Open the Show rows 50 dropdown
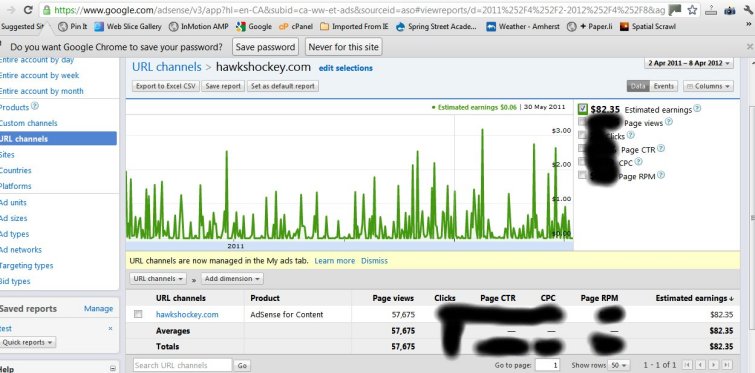Viewport: 755px width, 373px height. [x=619, y=365]
